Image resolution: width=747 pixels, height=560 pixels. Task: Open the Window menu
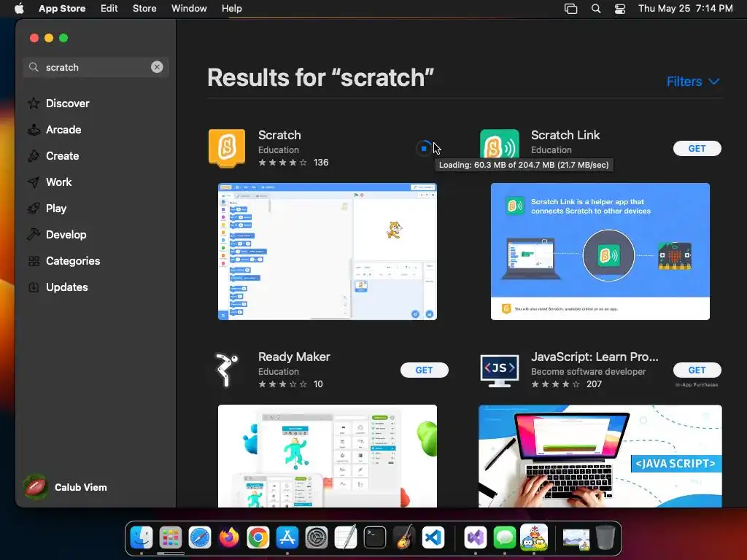[189, 8]
